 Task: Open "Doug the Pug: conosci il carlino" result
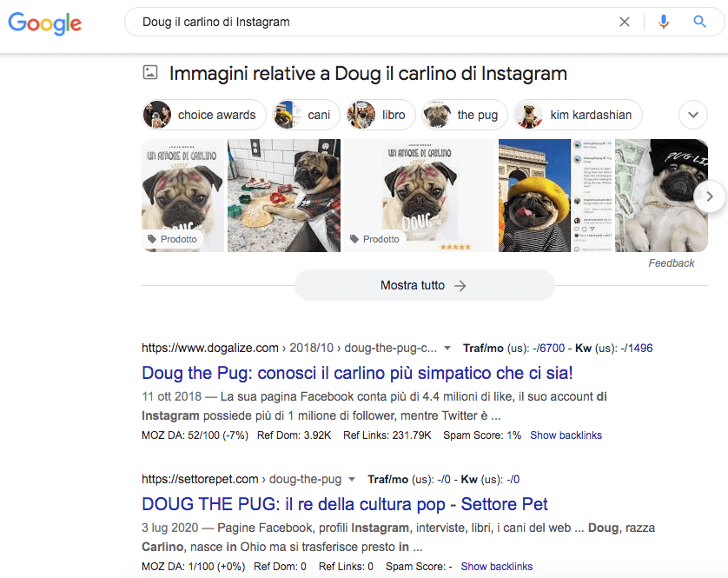[357, 374]
